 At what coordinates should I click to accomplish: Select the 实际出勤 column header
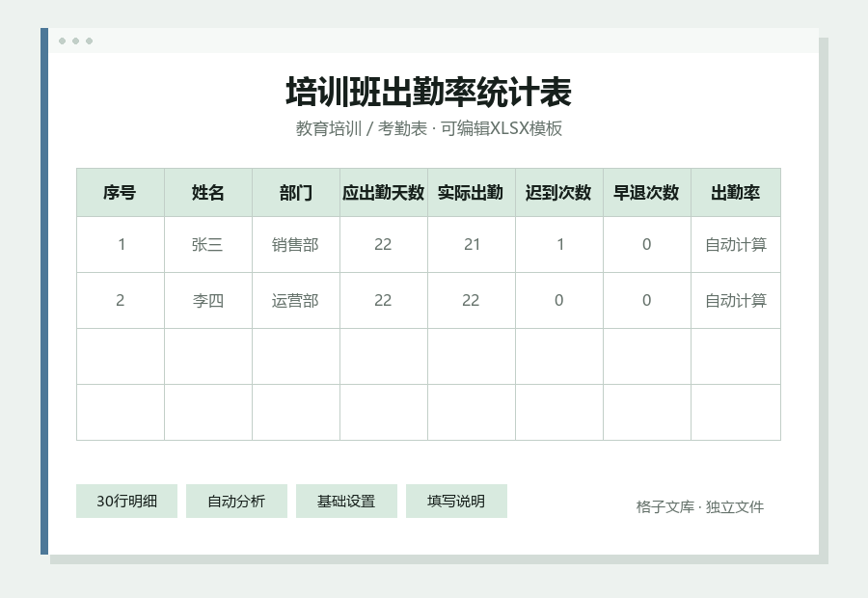472,192
